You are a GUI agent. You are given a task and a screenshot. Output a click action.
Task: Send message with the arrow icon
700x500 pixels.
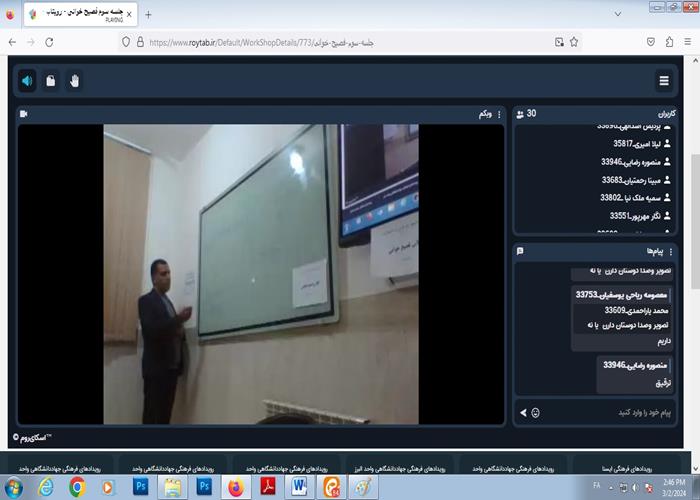pyautogui.click(x=523, y=412)
